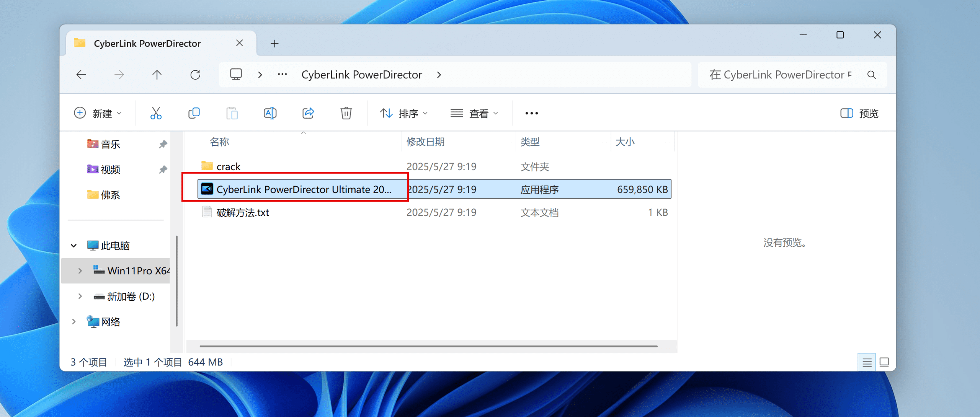Viewport: 980px width, 417px height.
Task: Click the search magnifier icon
Action: click(872, 75)
